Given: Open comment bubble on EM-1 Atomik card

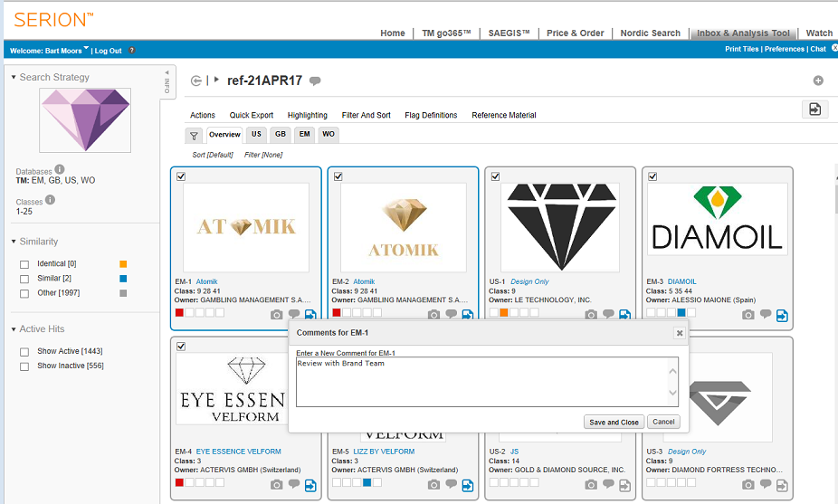Looking at the screenshot, I should click(x=294, y=314).
